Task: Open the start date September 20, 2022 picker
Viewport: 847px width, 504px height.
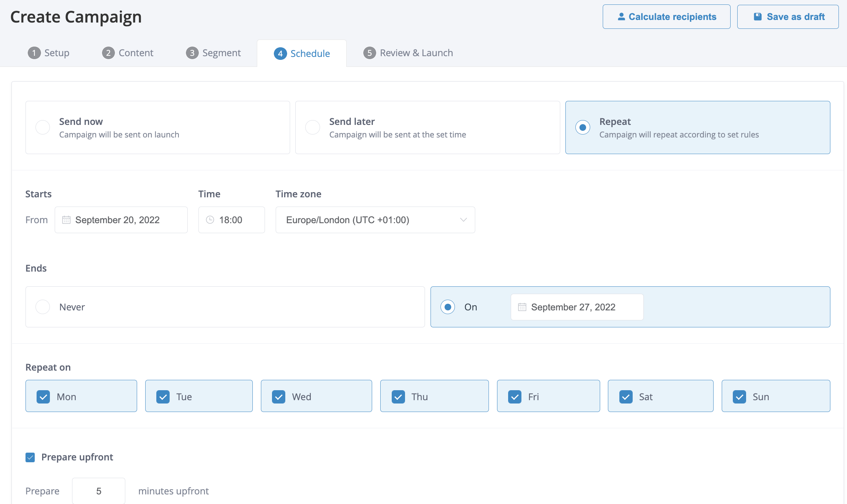Action: pos(121,220)
